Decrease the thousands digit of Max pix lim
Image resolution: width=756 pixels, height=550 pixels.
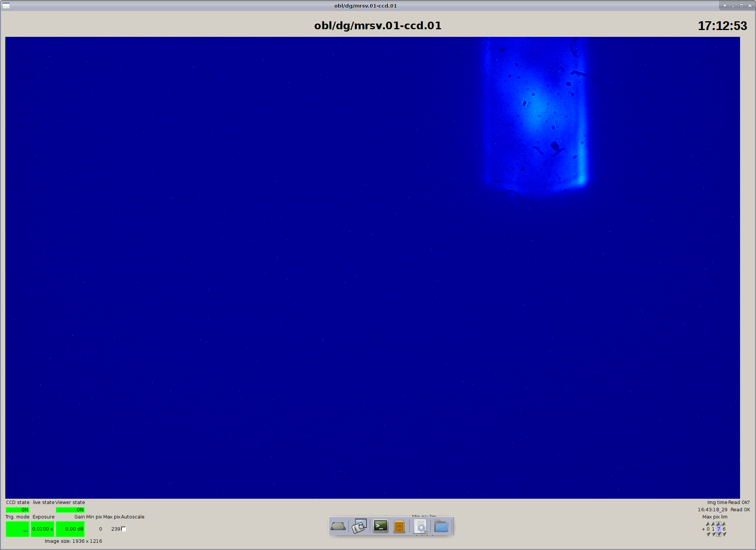[708, 534]
